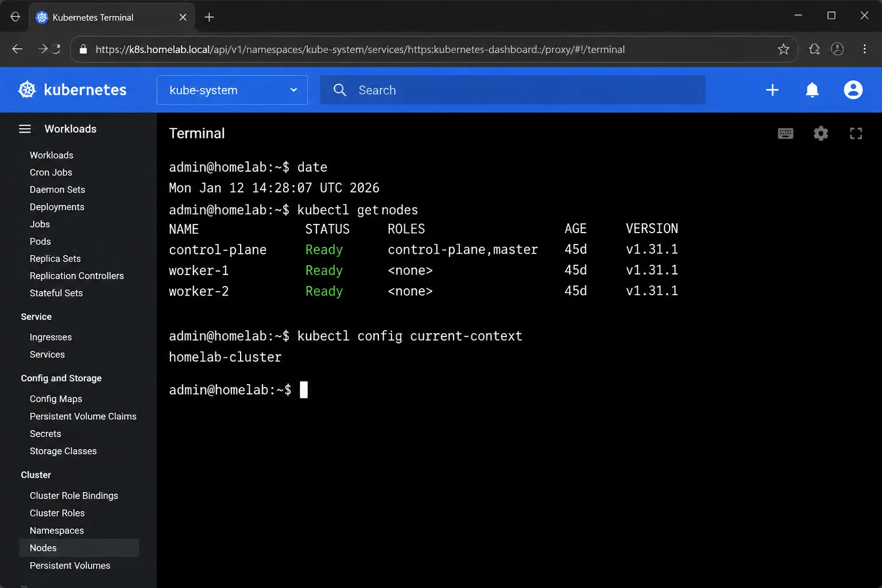Image resolution: width=882 pixels, height=588 pixels.
Task: Select the Kubernetes Terminal browser tab
Action: pos(111,17)
